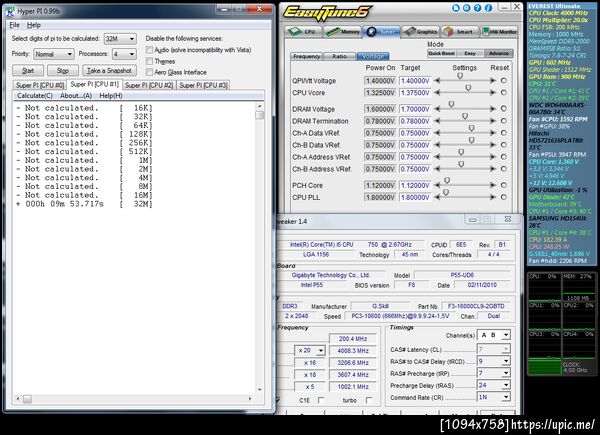The width and height of the screenshot is (600, 435).
Task: Decrease Ch-B Address VRef with left arrow
Action: tap(437, 169)
